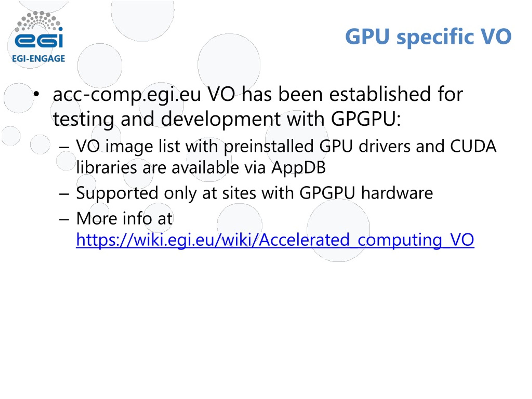Click 'libraries are available via' text
Image resolution: width=532 pixels, height=399 pixels.
click(171, 167)
